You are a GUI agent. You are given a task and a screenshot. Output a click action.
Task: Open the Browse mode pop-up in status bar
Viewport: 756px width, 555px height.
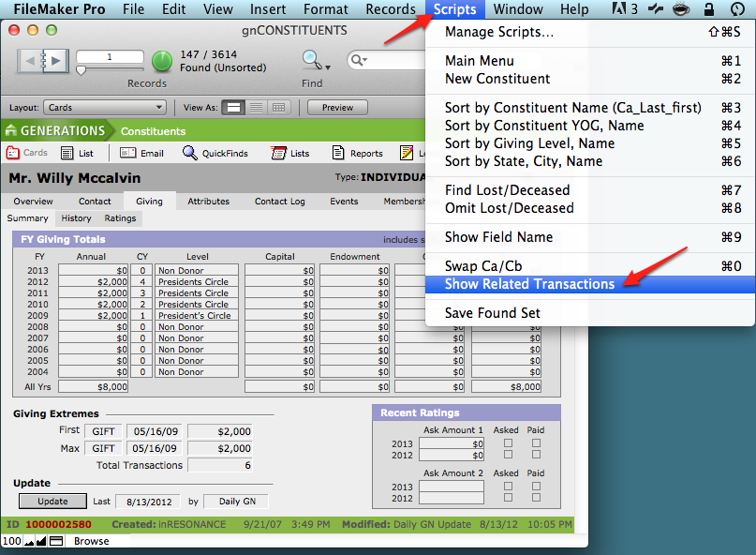pos(91,541)
